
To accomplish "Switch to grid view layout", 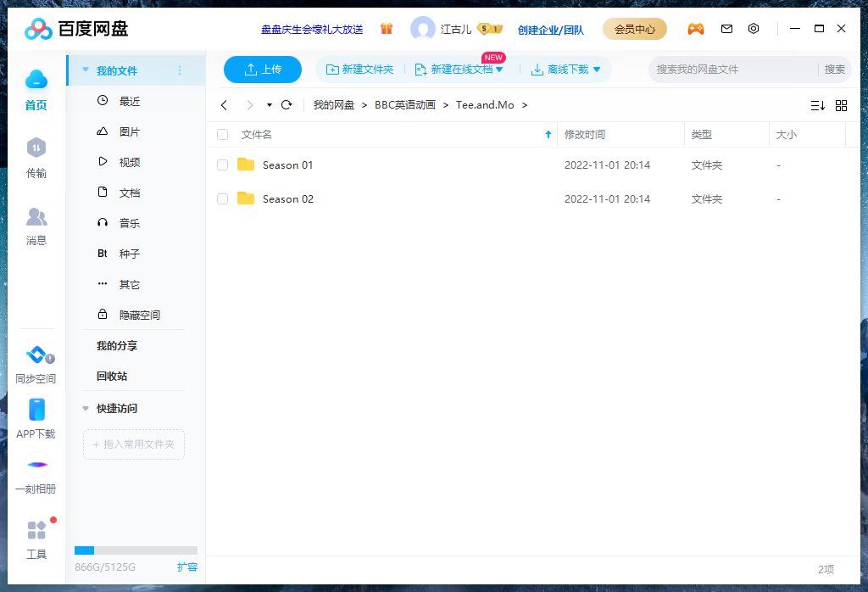I will pos(841,104).
